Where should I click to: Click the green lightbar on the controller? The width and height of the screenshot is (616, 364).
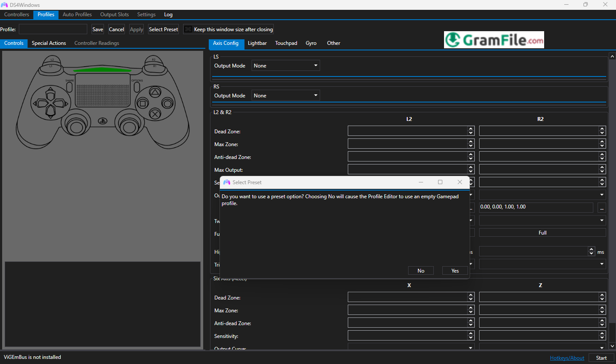click(x=102, y=70)
